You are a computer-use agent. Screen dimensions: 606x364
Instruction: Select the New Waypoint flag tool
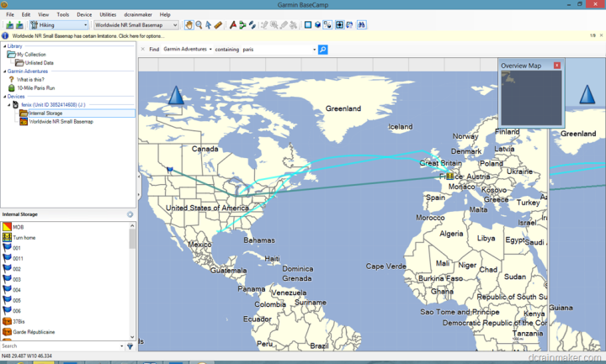click(x=232, y=25)
